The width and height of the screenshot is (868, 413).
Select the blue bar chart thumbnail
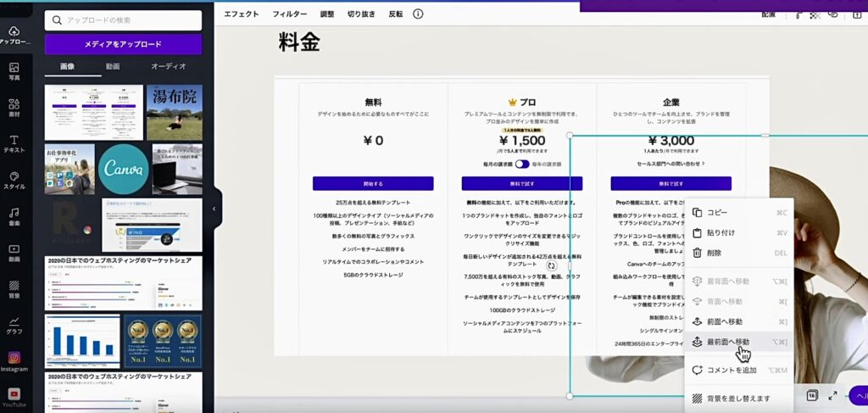[x=82, y=341]
